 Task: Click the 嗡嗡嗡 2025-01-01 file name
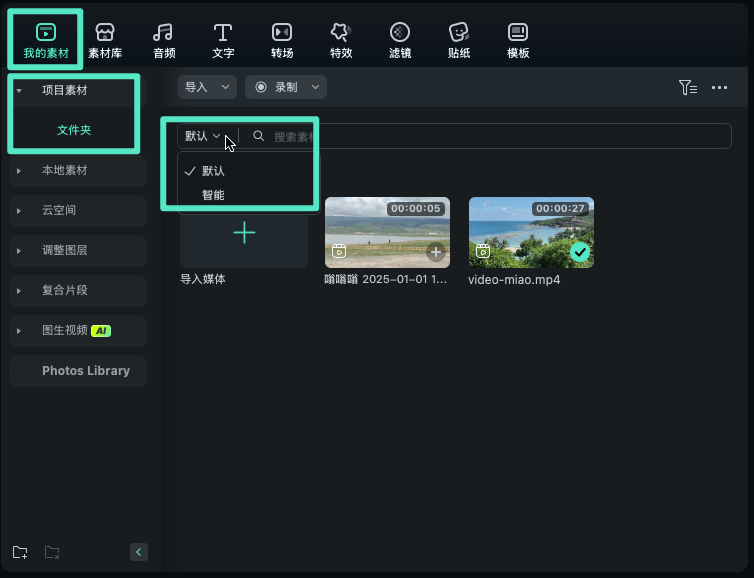coord(386,279)
